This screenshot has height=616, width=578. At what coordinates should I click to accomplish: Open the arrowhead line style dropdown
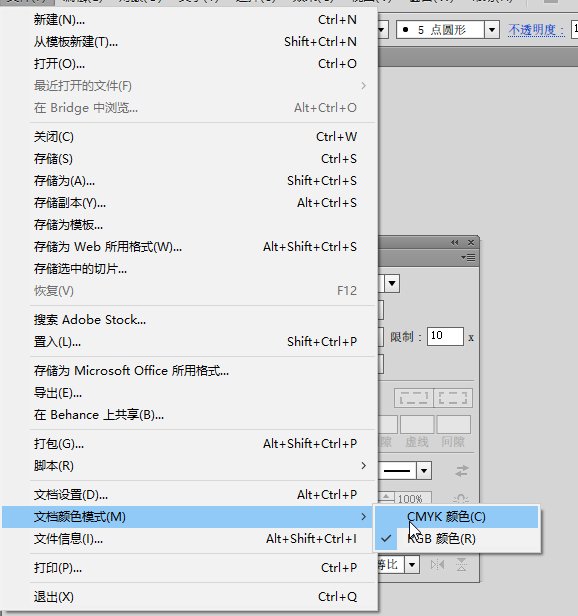point(424,471)
